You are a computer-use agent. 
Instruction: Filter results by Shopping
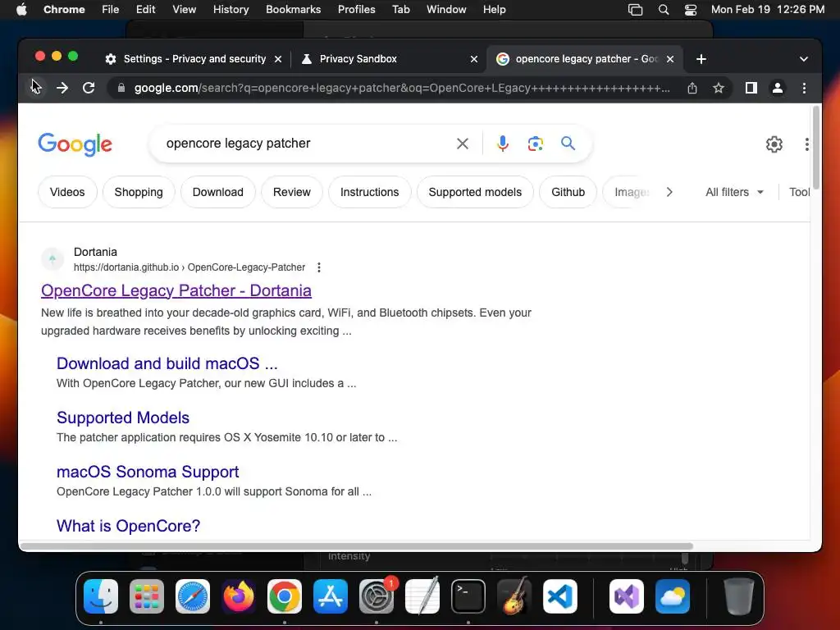click(139, 192)
